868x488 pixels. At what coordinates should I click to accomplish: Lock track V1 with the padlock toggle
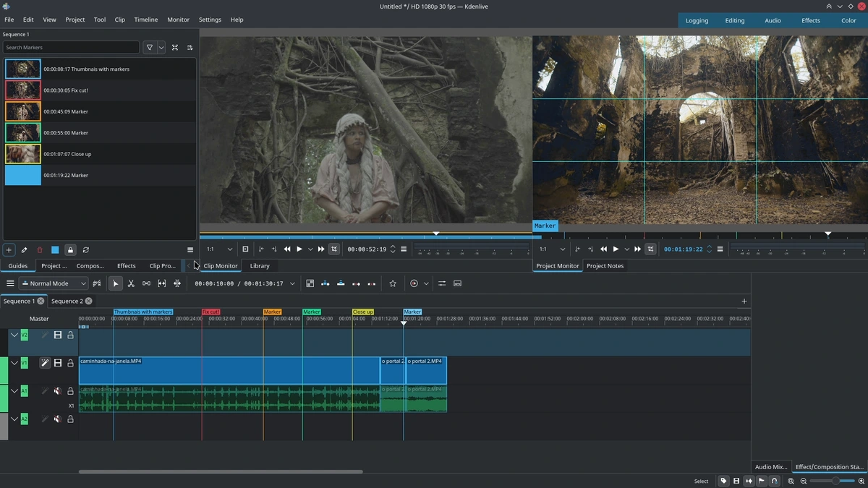tap(70, 363)
